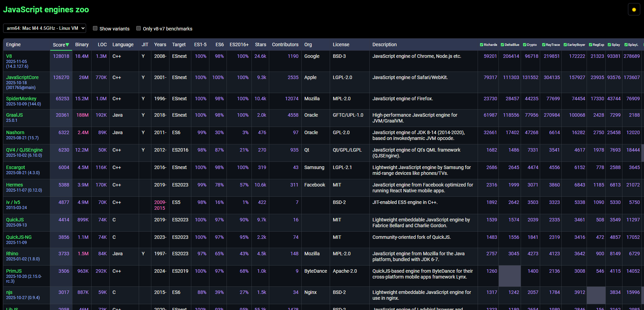Open the JavaScriptCore engine link
Screen dimensions: 644x310
(x=22, y=77)
